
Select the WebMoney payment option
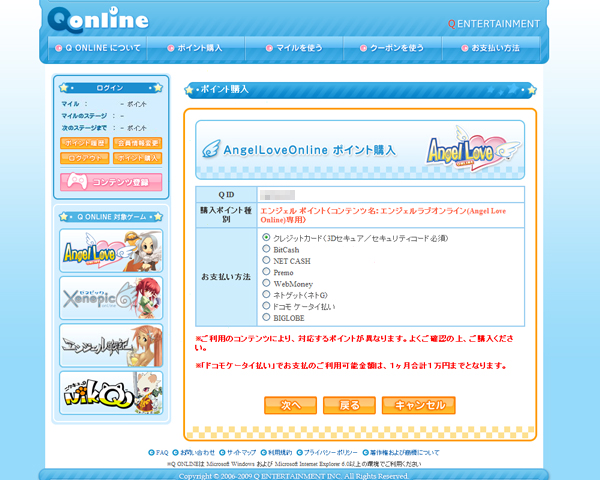[x=266, y=283]
